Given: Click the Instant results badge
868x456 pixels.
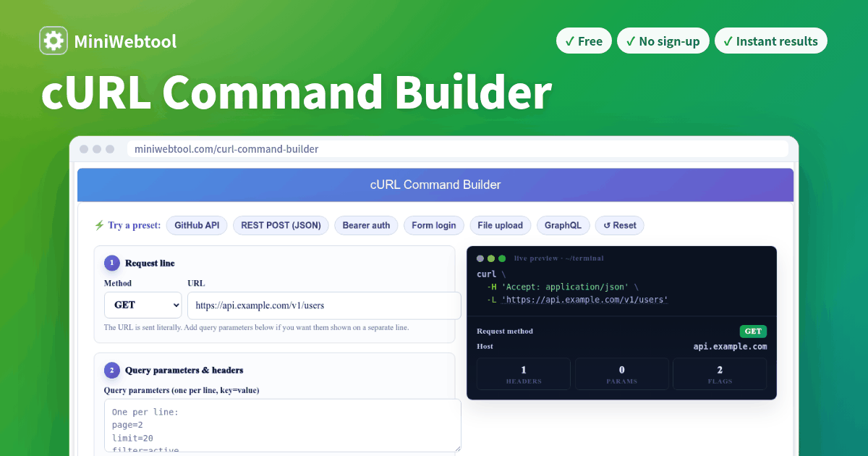Looking at the screenshot, I should pyautogui.click(x=771, y=41).
